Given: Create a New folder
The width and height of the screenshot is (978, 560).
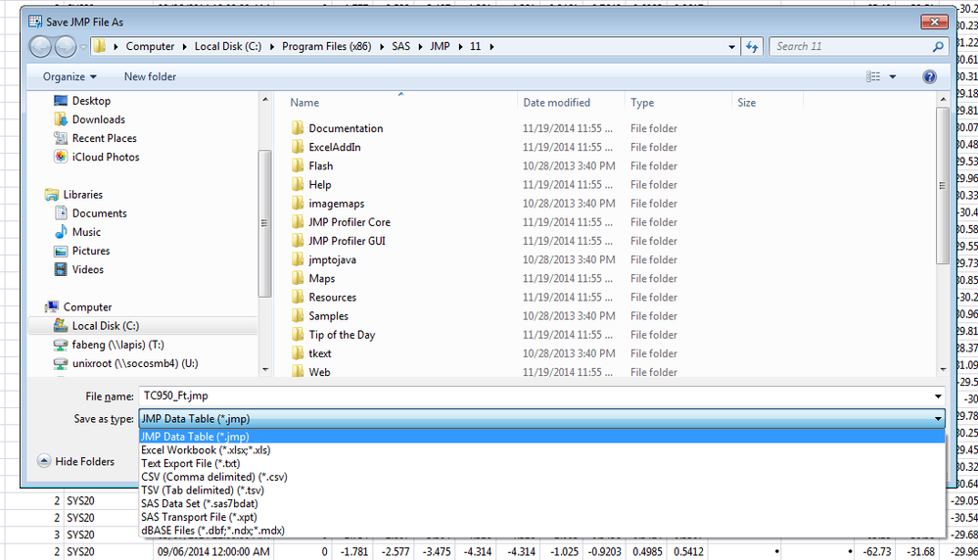Looking at the screenshot, I should 150,76.
